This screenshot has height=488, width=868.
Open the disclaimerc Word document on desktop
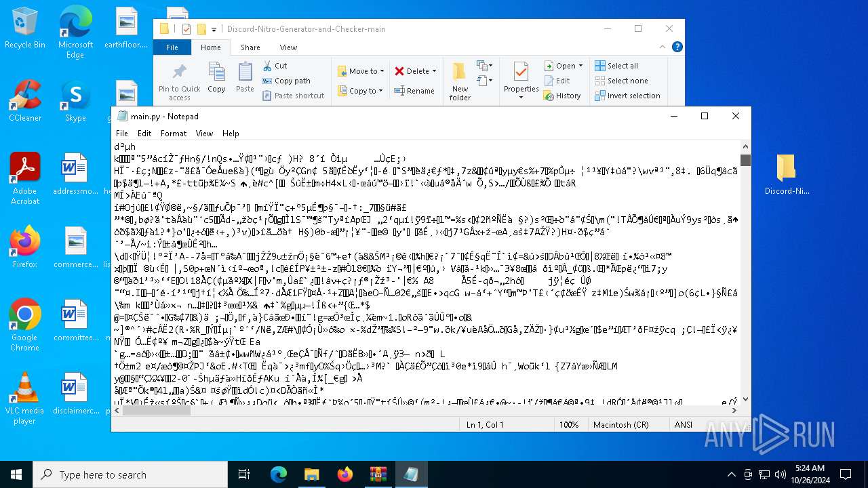pos(75,393)
